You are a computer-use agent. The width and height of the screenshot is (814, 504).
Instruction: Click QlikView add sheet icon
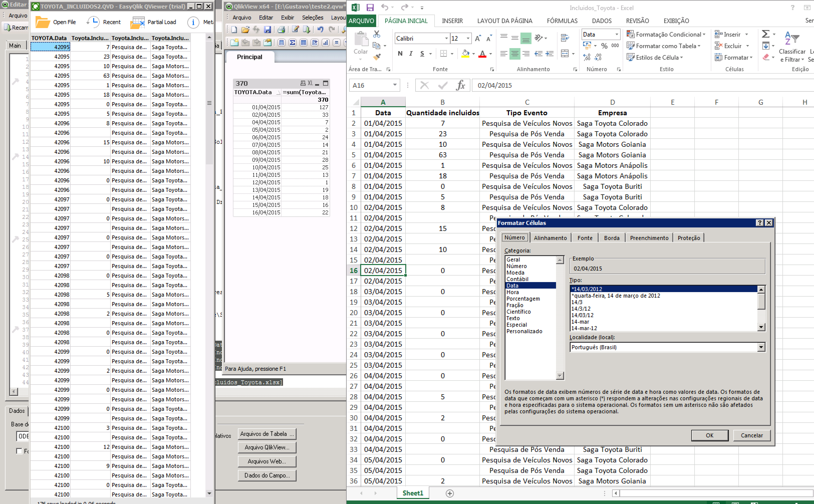pyautogui.click(x=234, y=42)
